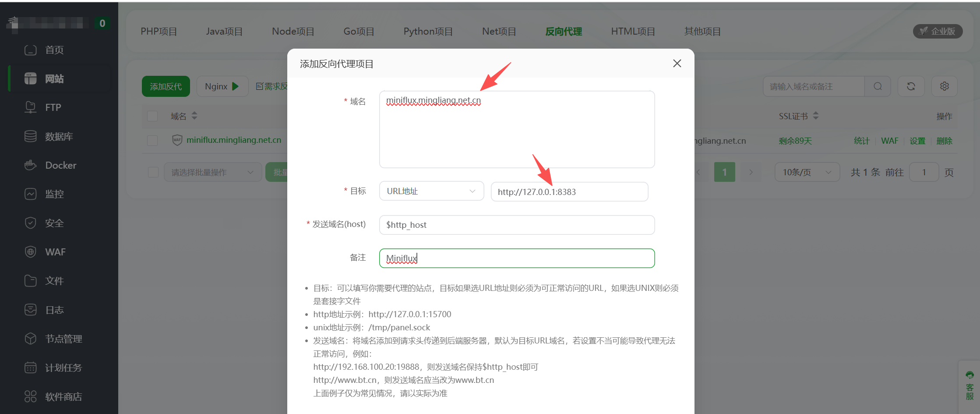
Task: Tick the checkbox beside batch operation selector
Action: point(153,172)
